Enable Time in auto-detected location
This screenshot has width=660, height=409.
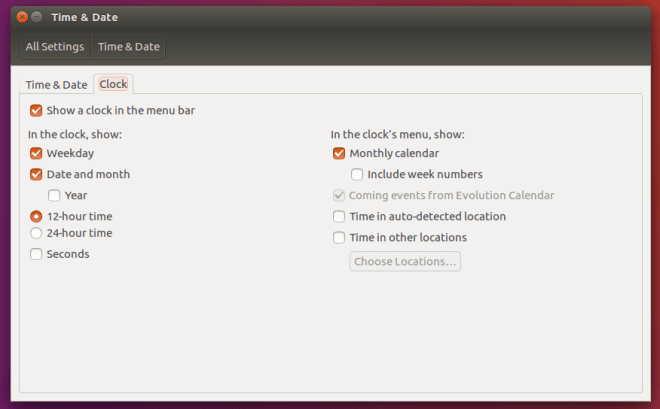[x=340, y=216]
